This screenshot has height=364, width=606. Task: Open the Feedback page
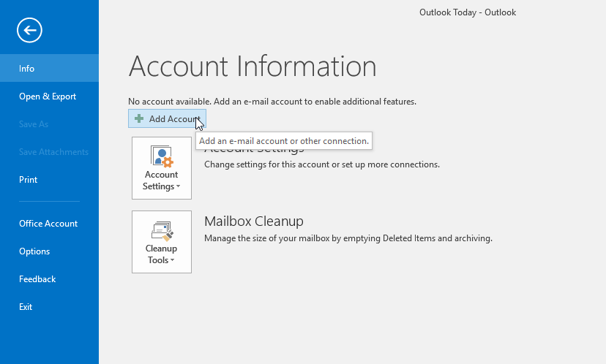(50, 279)
